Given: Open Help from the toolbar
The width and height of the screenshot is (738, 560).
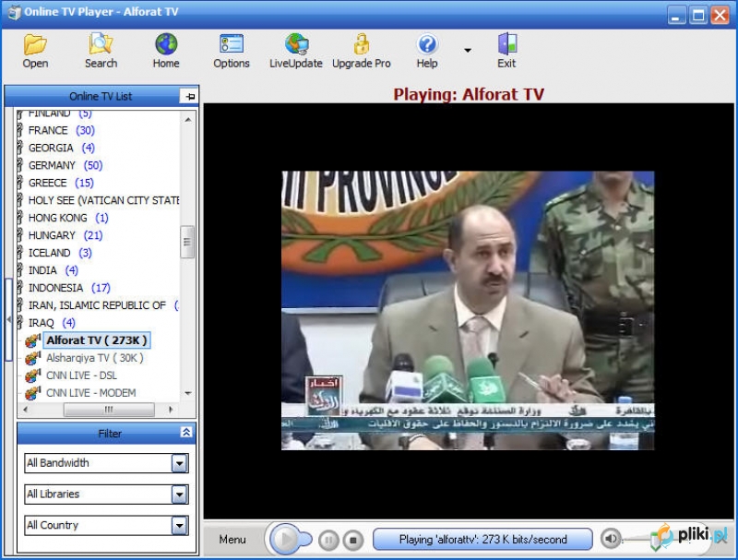Looking at the screenshot, I should click(427, 51).
